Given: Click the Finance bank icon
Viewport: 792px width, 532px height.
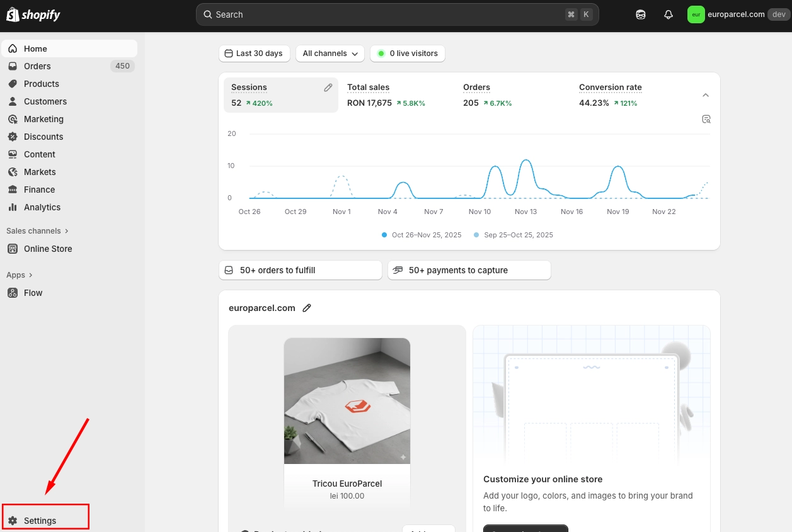Looking at the screenshot, I should (13, 190).
